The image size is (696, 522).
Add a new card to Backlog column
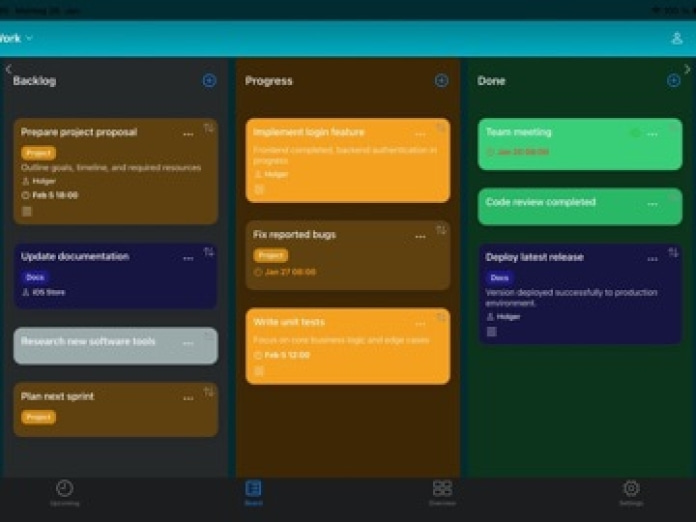[209, 81]
